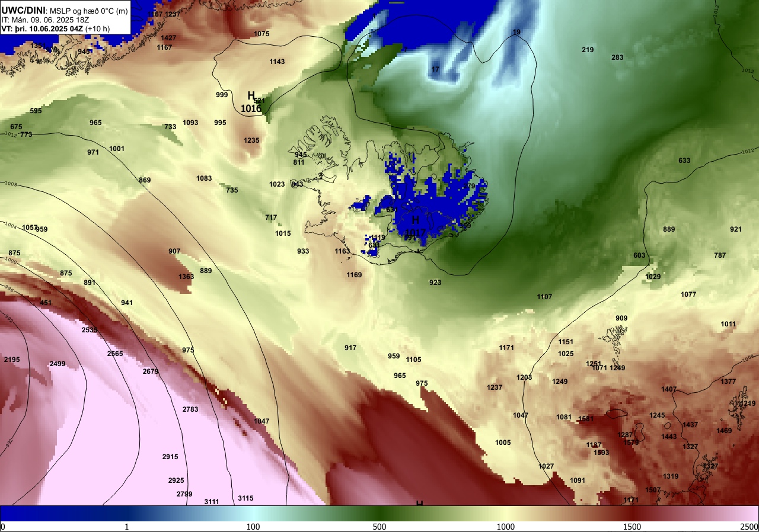Click the height value 1011
This screenshot has height=532, width=759.
728,324
